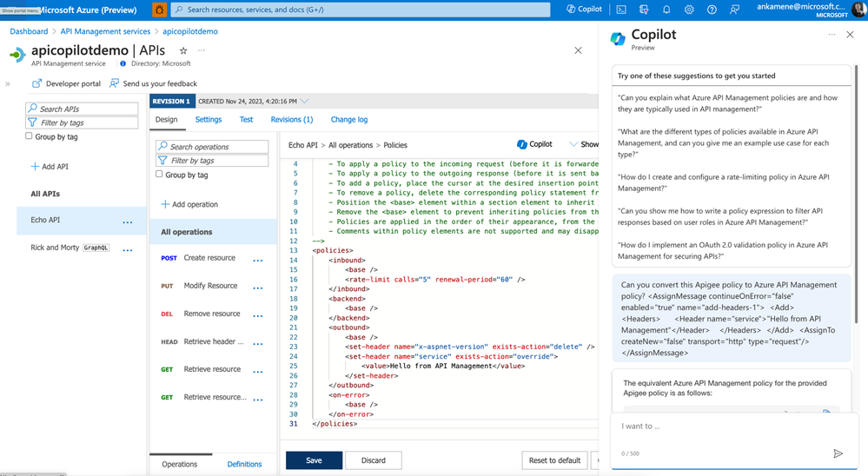The image size is (868, 476).
Task: Open GET Retrieve resource ellipsis menu
Action: [258, 372]
